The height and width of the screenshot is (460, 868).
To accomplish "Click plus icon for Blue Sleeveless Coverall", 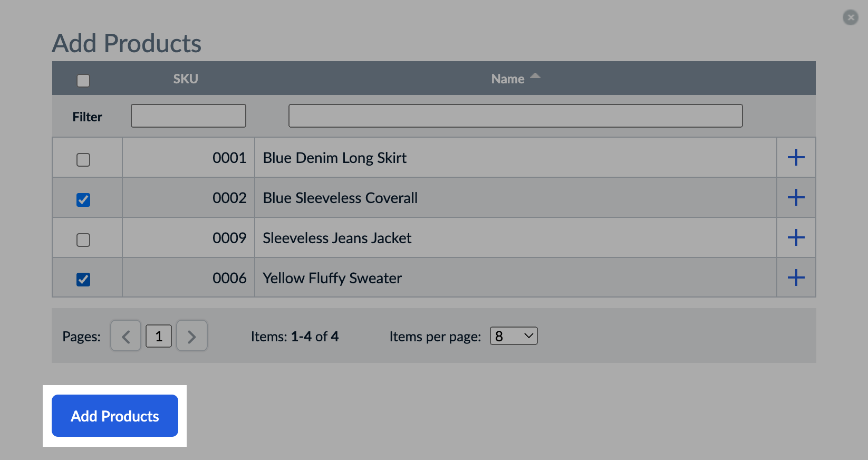I will point(796,197).
